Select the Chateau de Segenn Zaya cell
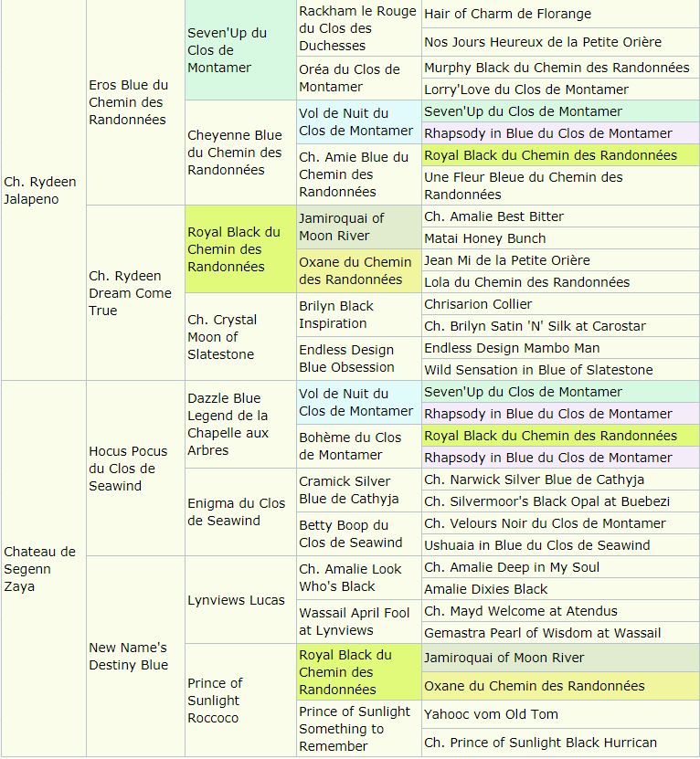The height and width of the screenshot is (759, 700). point(44,569)
